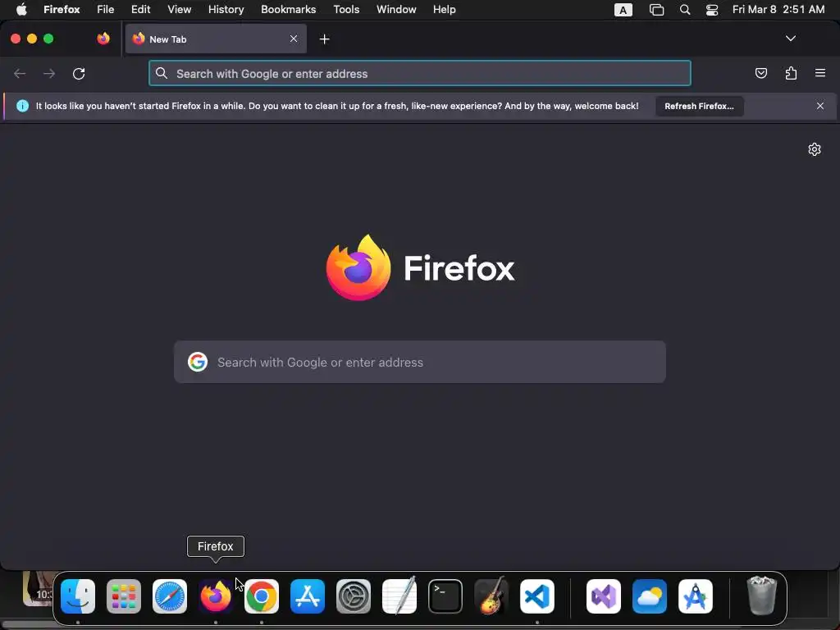Open Launchpad from the Dock

[x=124, y=596]
